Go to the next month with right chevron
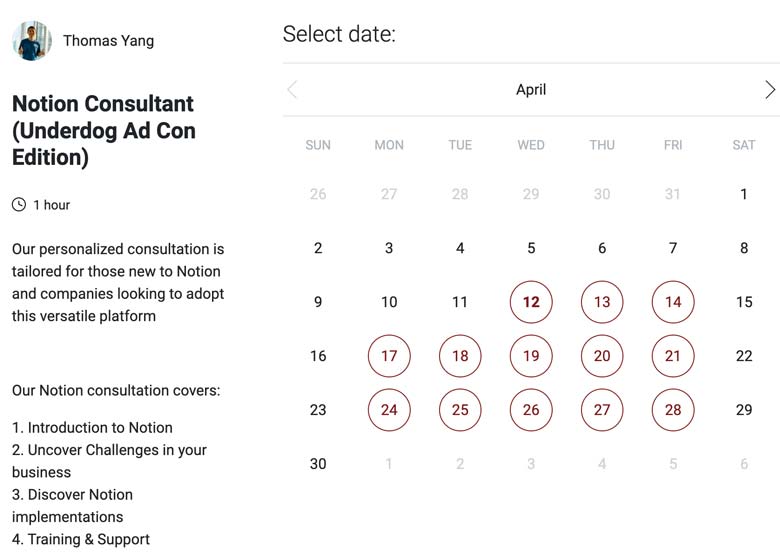Image resolution: width=780 pixels, height=559 pixels. point(770,90)
